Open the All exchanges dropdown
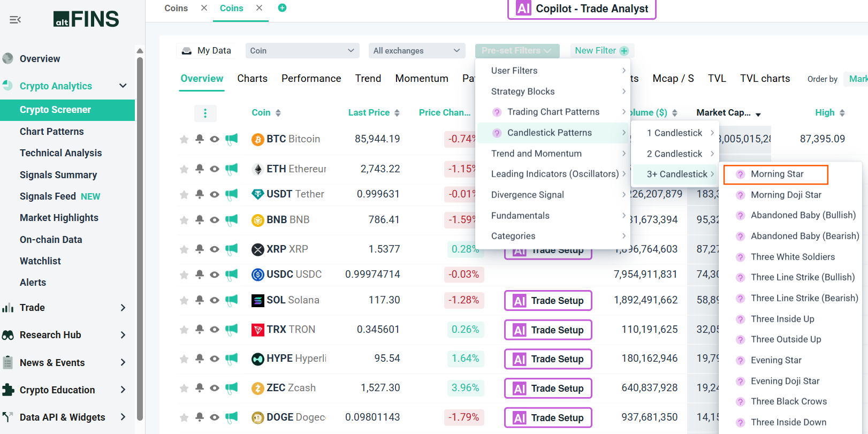The width and height of the screenshot is (868, 434). coord(417,51)
